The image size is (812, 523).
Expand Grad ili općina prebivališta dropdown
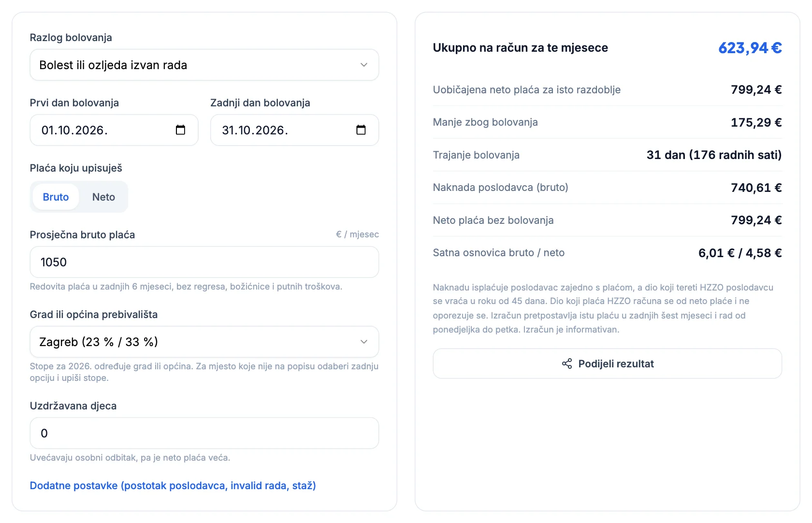click(x=204, y=342)
